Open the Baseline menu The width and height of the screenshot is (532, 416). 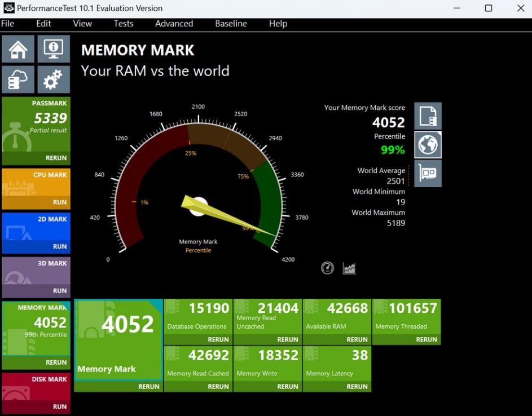(x=230, y=24)
